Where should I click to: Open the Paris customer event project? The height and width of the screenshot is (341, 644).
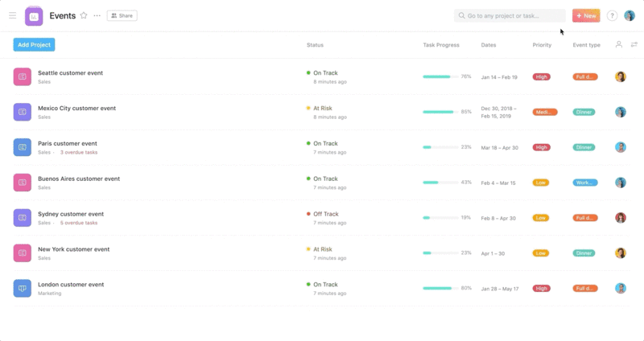68,144
